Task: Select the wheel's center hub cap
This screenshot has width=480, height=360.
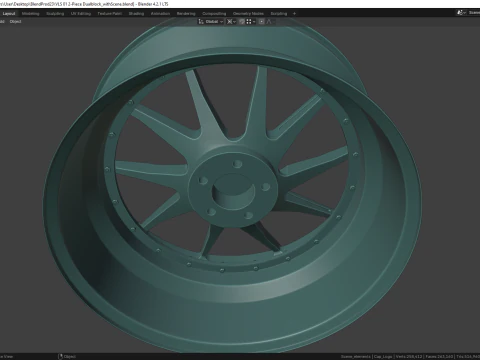Action: click(233, 191)
